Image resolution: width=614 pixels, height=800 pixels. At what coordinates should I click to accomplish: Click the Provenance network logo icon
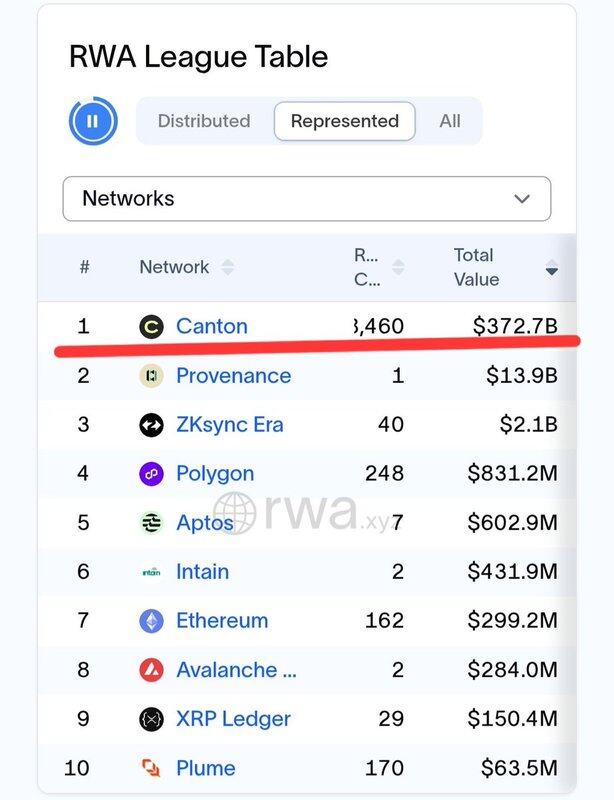click(x=151, y=376)
